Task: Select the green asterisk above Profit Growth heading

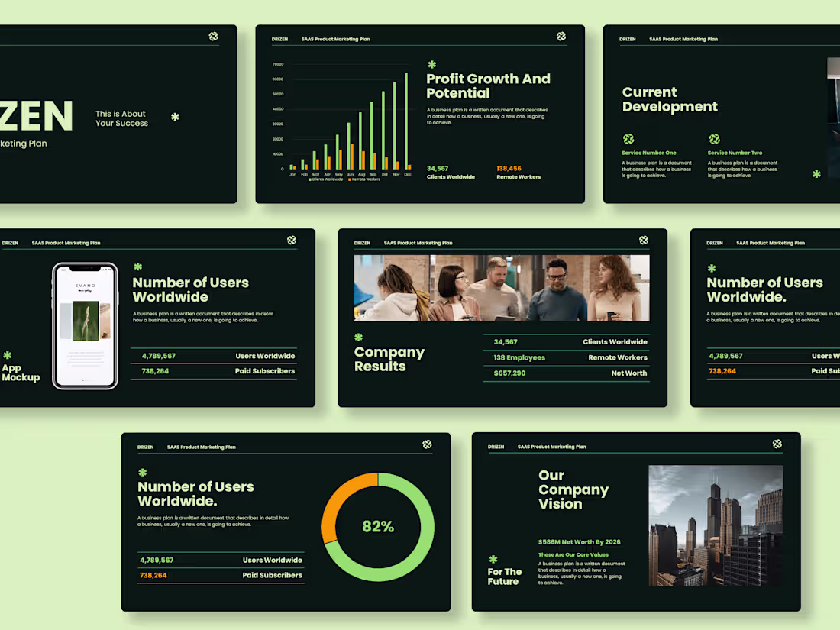Action: click(x=431, y=65)
